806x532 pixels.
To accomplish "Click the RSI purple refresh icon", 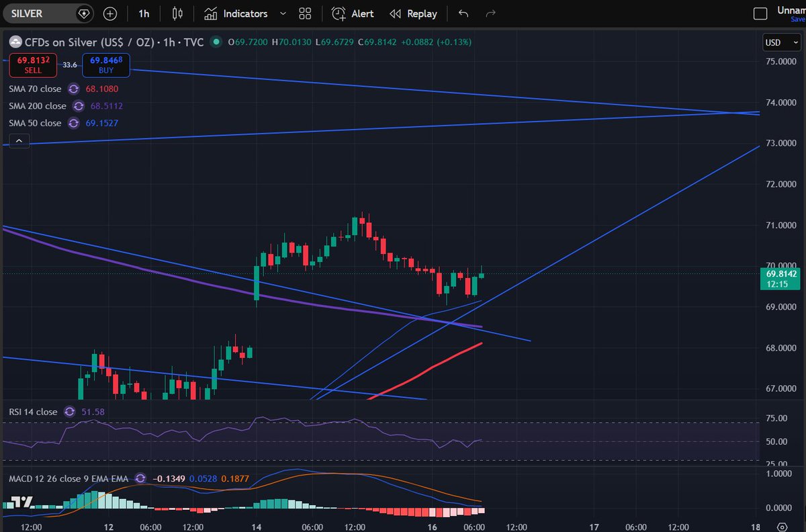I will coord(70,412).
